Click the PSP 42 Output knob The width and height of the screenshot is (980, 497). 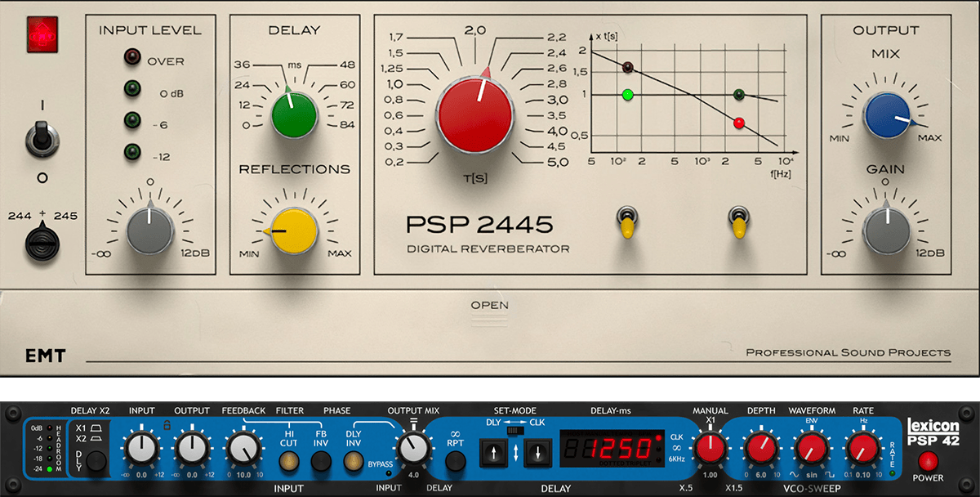click(x=192, y=448)
